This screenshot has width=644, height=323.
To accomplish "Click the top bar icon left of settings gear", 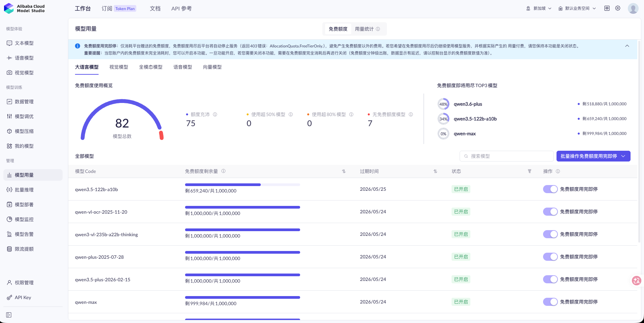I will click(607, 8).
